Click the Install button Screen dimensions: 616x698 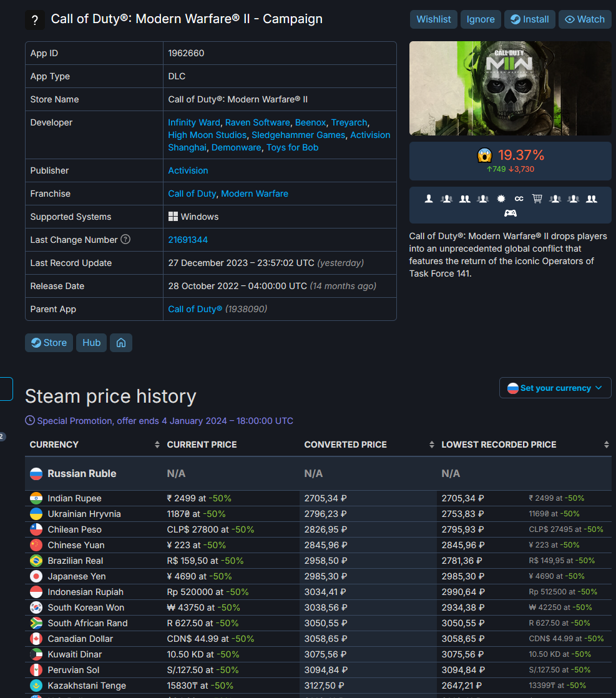coord(530,19)
